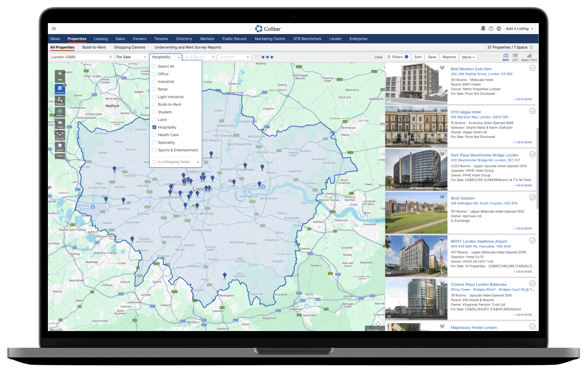Click the notifications bell icon

click(x=483, y=29)
